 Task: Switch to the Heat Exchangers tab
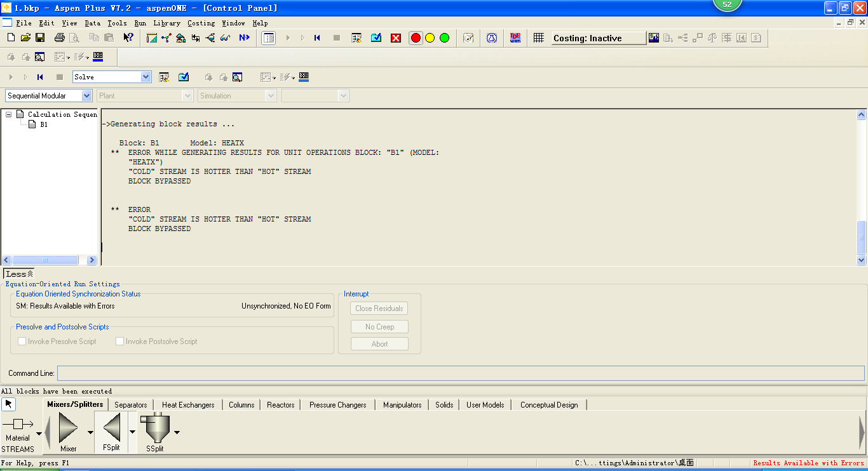(x=188, y=405)
